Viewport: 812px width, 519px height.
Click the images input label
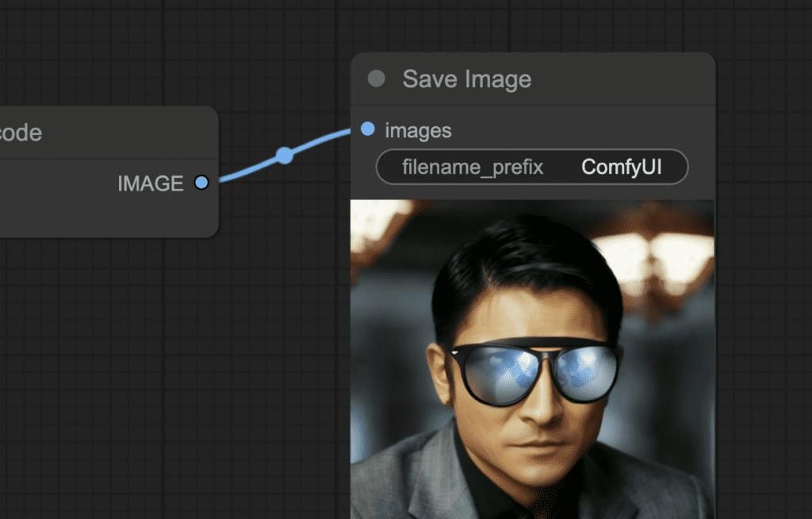418,130
